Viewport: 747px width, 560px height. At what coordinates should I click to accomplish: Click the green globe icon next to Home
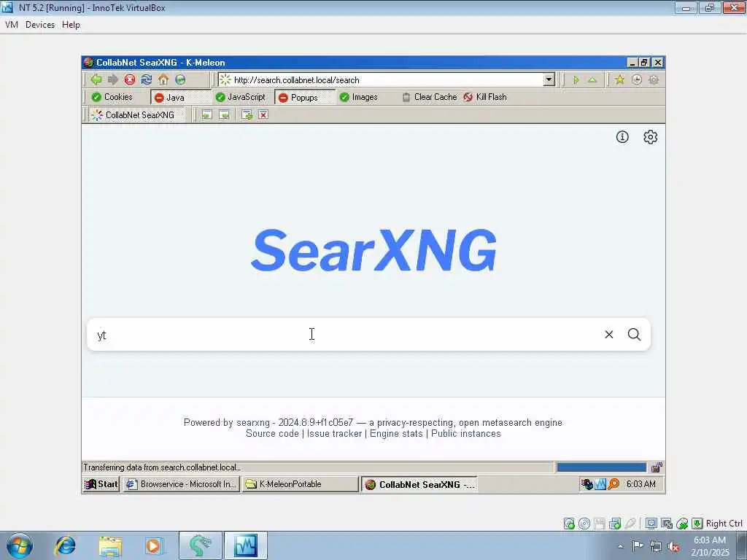(x=181, y=79)
